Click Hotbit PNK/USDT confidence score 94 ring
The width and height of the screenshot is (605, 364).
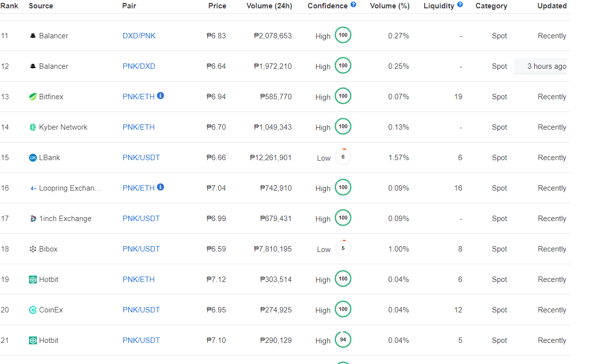pyautogui.click(x=343, y=340)
